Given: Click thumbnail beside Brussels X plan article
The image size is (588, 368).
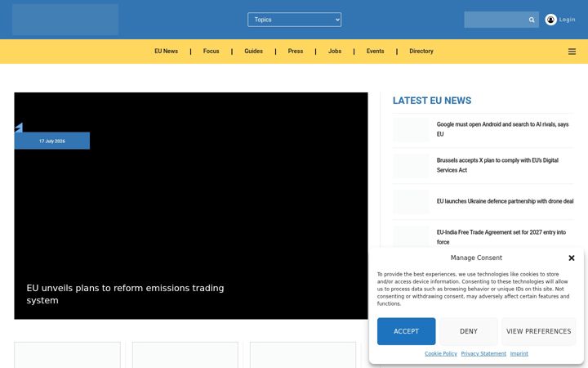Looking at the screenshot, I should (x=411, y=166).
